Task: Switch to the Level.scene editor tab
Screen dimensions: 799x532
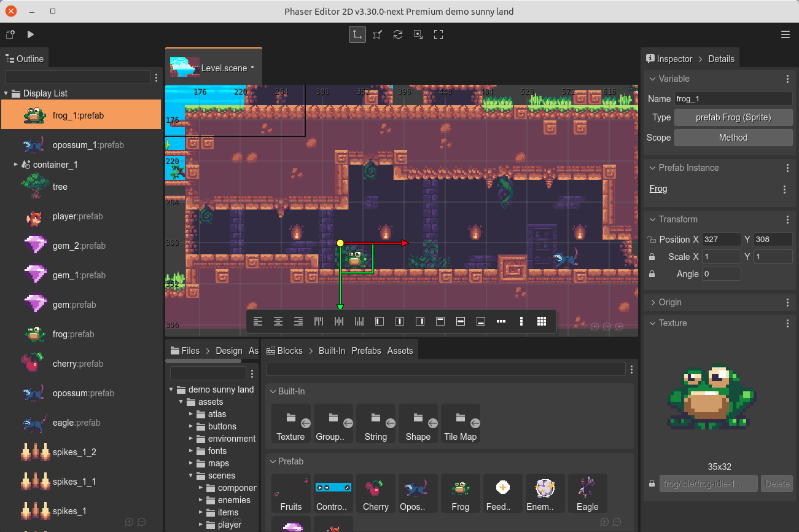Action: pos(213,67)
